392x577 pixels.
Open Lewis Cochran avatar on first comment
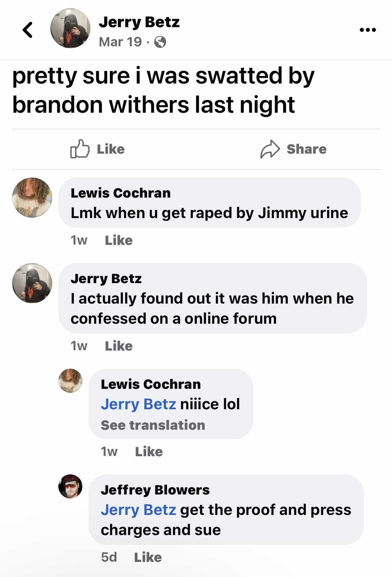[32, 198]
